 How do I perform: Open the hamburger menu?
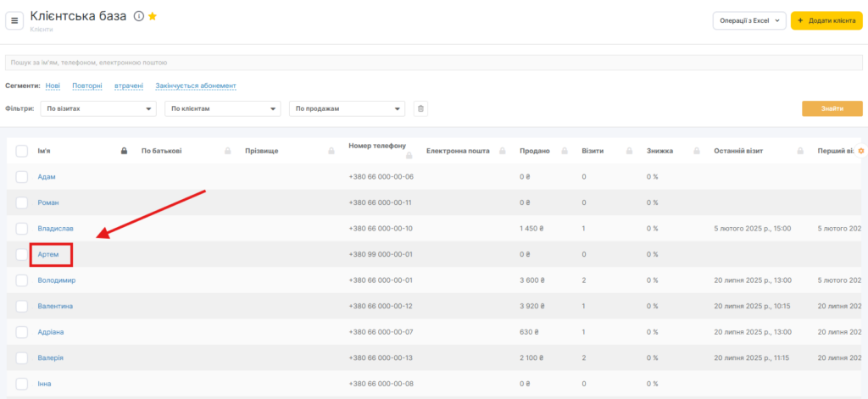(x=15, y=20)
